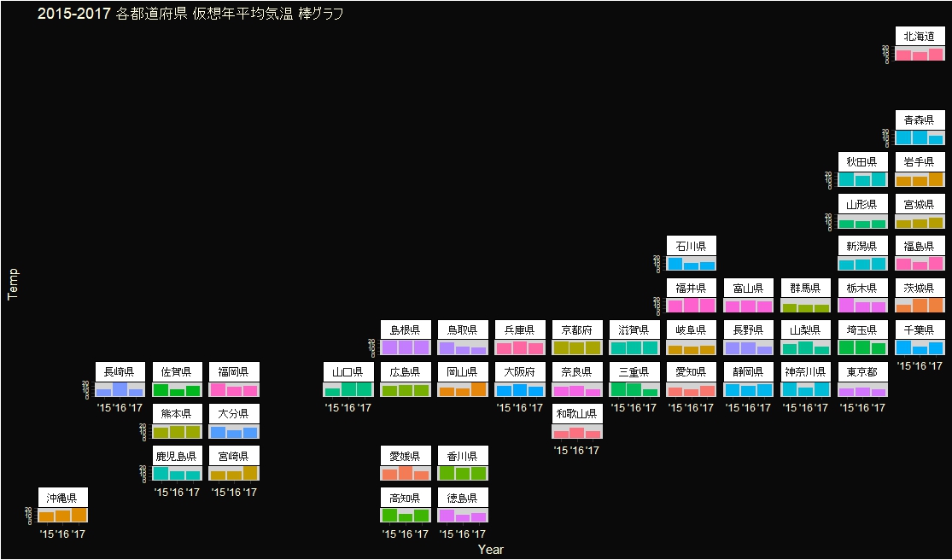Click the 山形県 facet label
This screenshot has width=952, height=560.
[862, 205]
